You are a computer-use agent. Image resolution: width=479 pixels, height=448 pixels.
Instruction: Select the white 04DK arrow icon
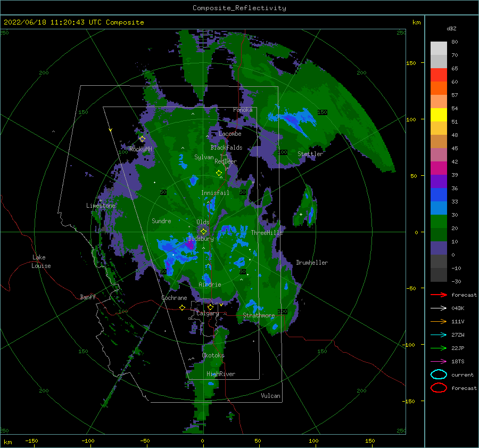[x=439, y=308]
